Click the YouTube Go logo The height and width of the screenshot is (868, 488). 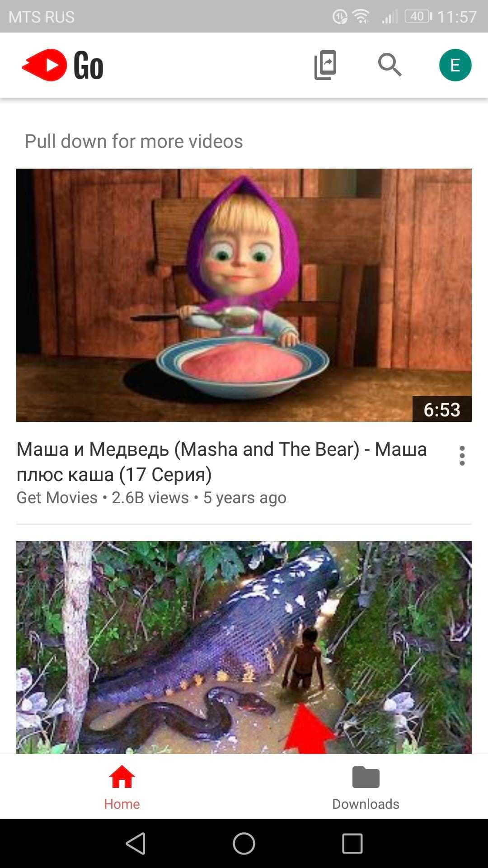tap(63, 65)
